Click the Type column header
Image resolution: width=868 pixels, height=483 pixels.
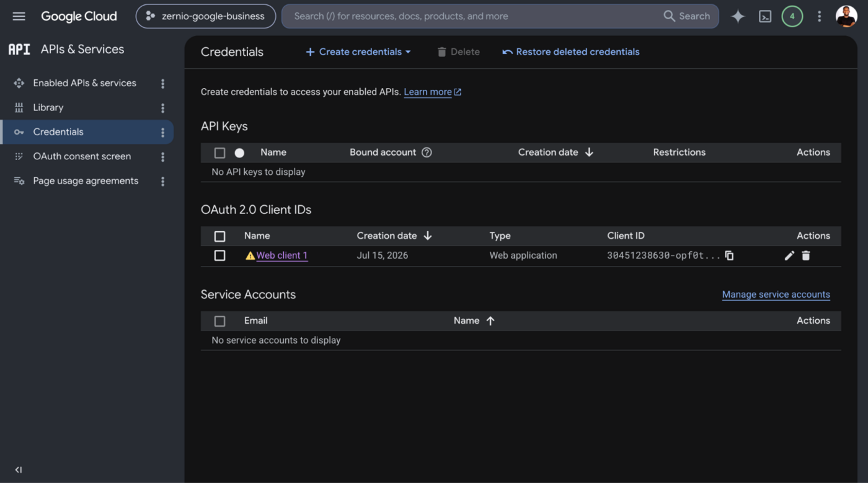[500, 236]
